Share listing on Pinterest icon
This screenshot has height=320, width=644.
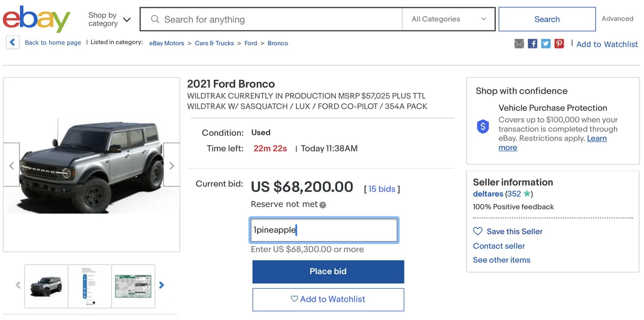(559, 43)
